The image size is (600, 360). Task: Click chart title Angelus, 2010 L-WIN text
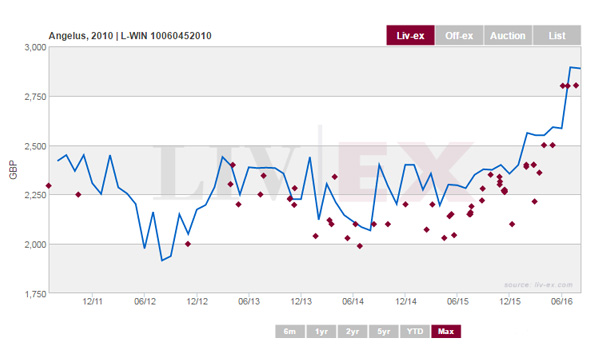pyautogui.click(x=130, y=36)
